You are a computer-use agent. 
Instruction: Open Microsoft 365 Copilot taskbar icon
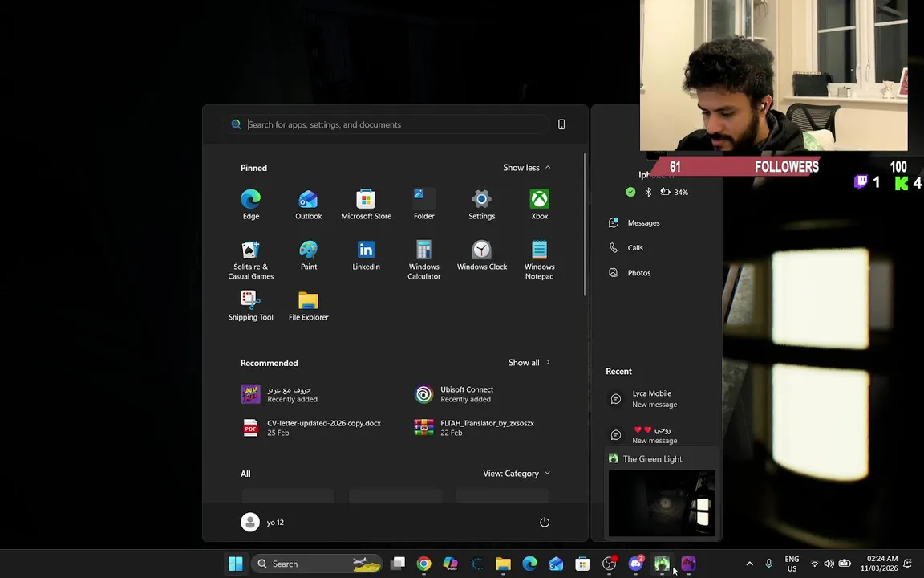pos(450,564)
